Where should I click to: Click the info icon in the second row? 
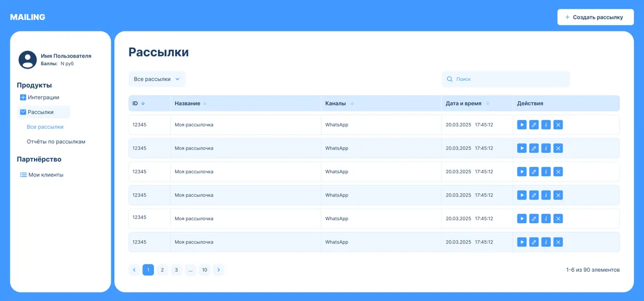(546, 148)
